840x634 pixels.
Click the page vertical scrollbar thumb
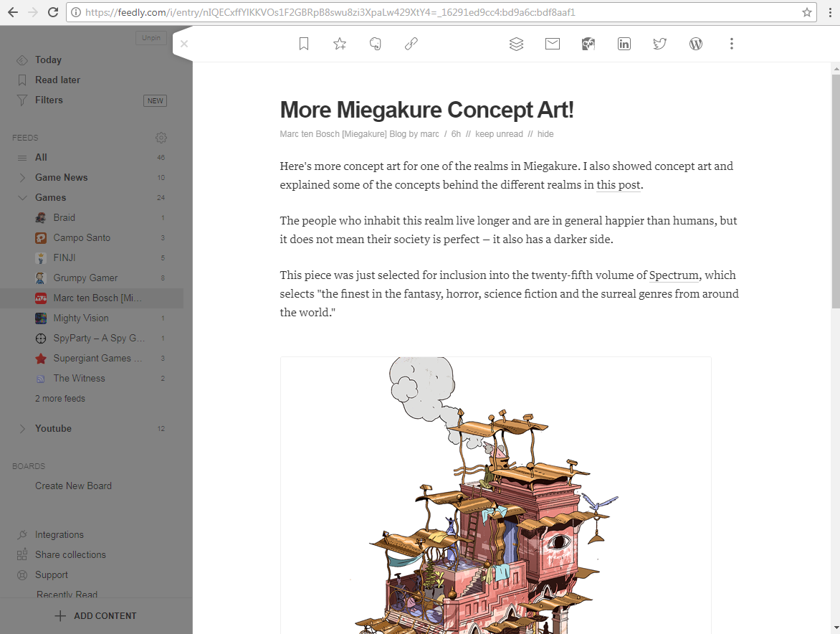tap(836, 192)
